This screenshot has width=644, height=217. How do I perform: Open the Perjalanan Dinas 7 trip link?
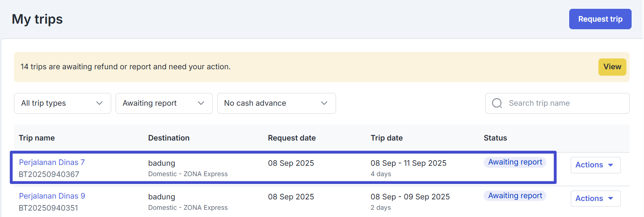pyautogui.click(x=52, y=162)
